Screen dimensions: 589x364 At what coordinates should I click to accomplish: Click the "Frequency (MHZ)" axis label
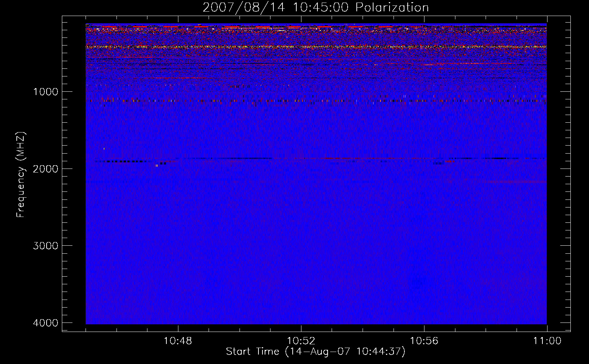point(21,175)
